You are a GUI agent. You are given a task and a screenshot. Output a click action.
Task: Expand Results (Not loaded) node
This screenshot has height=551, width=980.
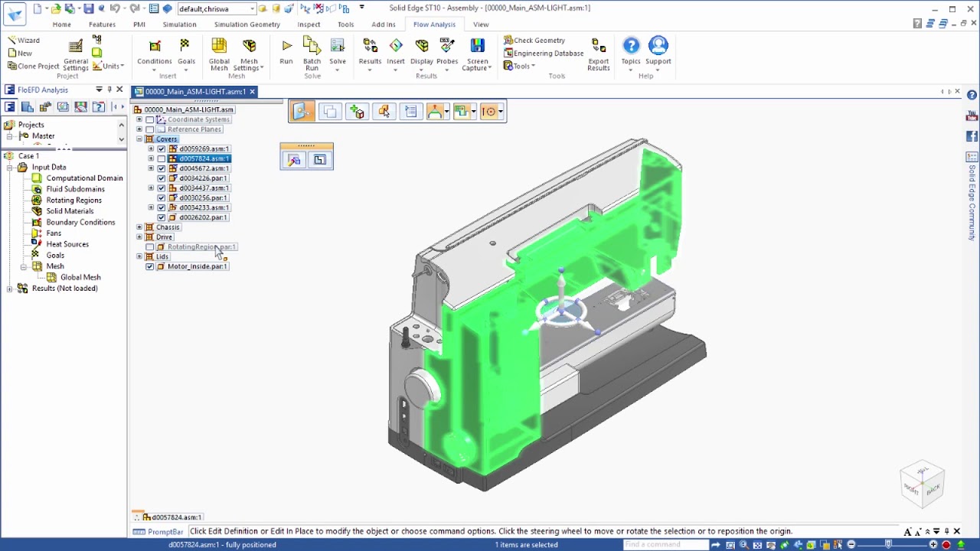click(9, 289)
